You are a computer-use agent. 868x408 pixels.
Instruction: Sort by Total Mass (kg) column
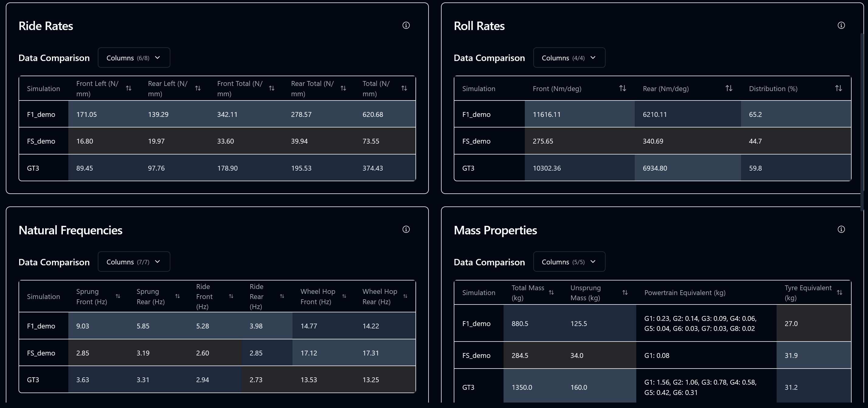coord(551,292)
